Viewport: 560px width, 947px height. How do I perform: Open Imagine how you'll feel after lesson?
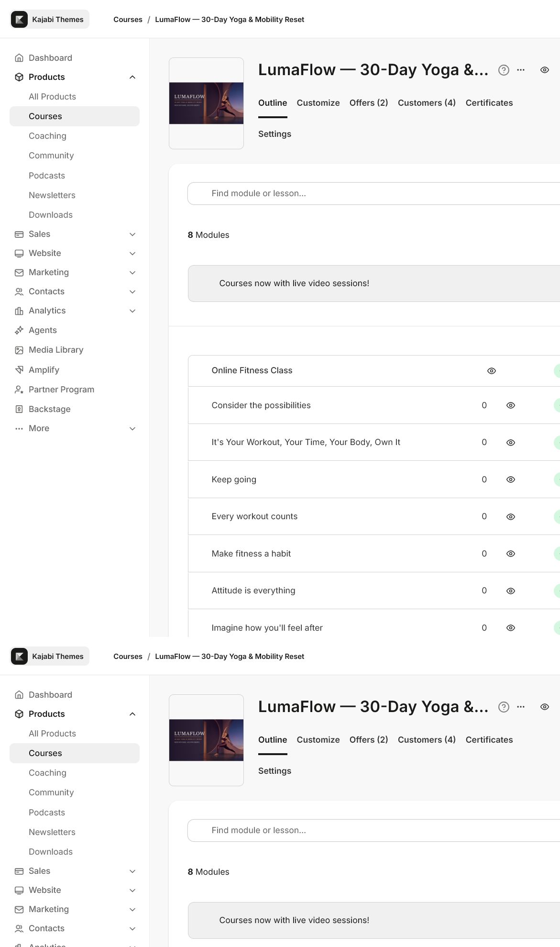267,628
